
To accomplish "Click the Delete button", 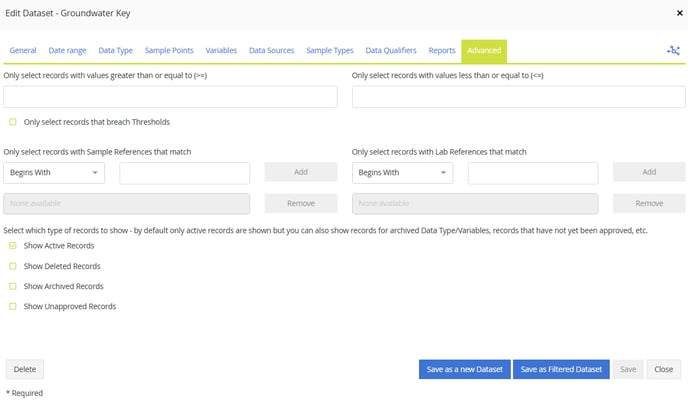I will [25, 369].
